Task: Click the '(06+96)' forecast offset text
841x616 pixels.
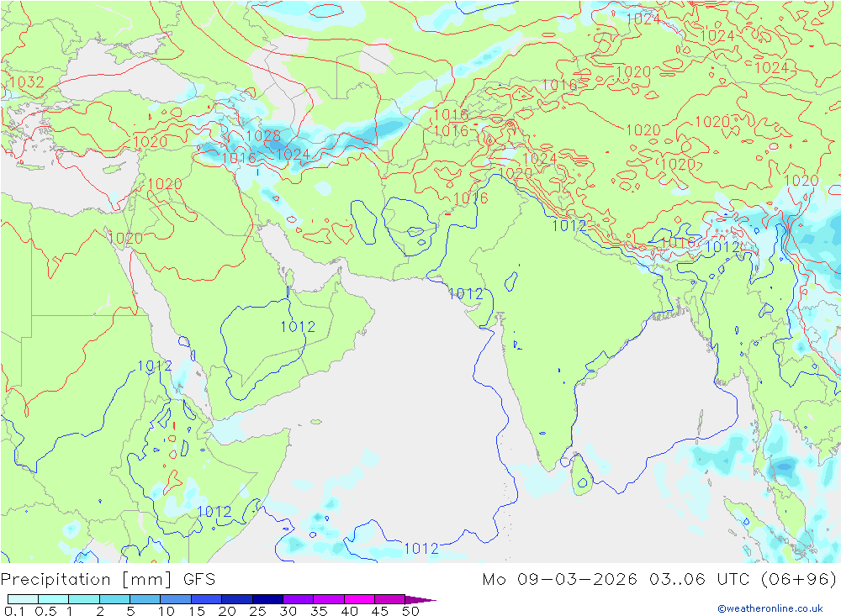Action: coord(799,580)
